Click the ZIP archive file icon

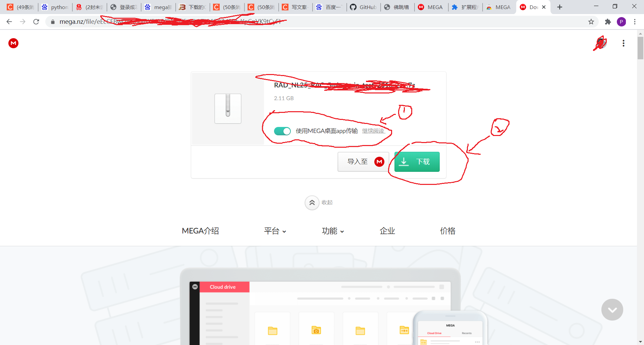(x=228, y=108)
